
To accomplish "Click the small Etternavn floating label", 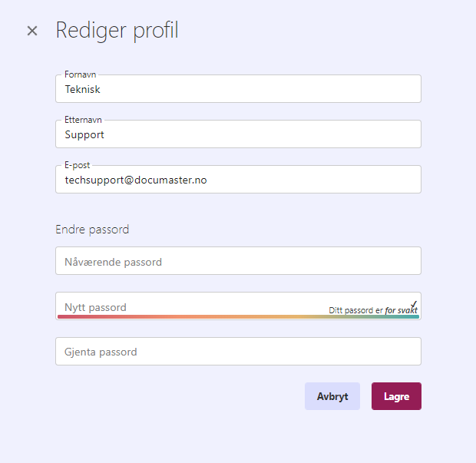I will (x=83, y=120).
